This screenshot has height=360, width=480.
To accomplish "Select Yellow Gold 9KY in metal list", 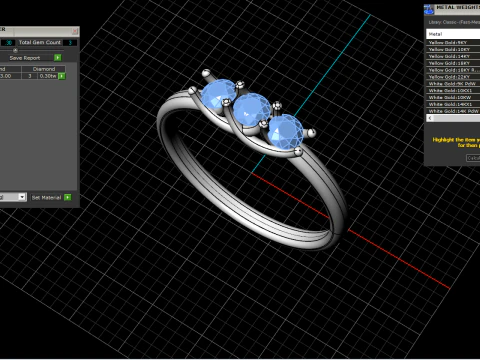I will point(453,42).
